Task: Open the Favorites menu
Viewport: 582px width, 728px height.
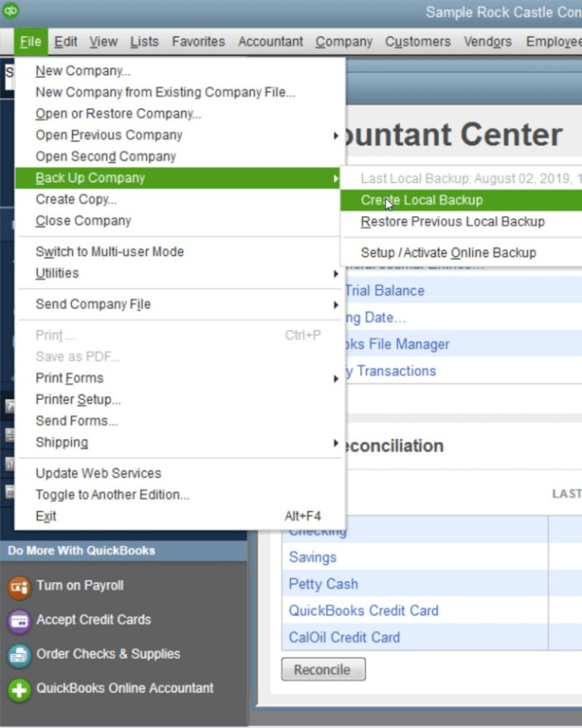Action: 199,42
